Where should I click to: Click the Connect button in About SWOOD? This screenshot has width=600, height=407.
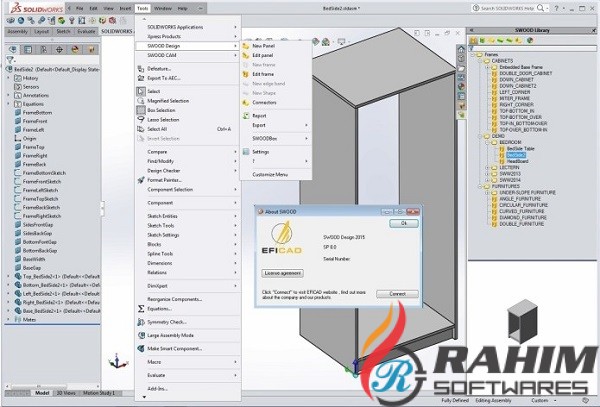(x=398, y=294)
